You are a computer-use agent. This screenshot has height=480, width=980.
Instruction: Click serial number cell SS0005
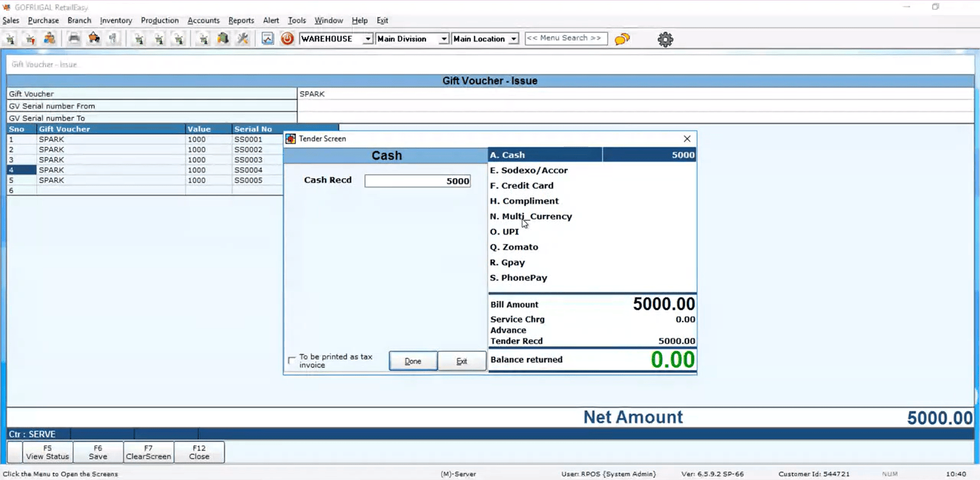pos(248,180)
